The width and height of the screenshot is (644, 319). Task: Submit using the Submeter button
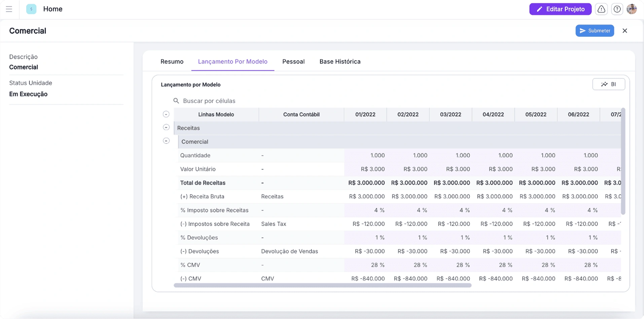[x=595, y=31]
